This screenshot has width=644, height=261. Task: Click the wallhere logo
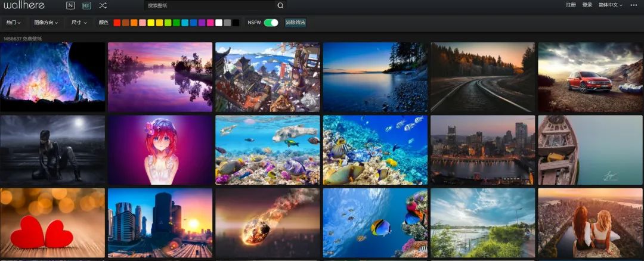[24, 5]
